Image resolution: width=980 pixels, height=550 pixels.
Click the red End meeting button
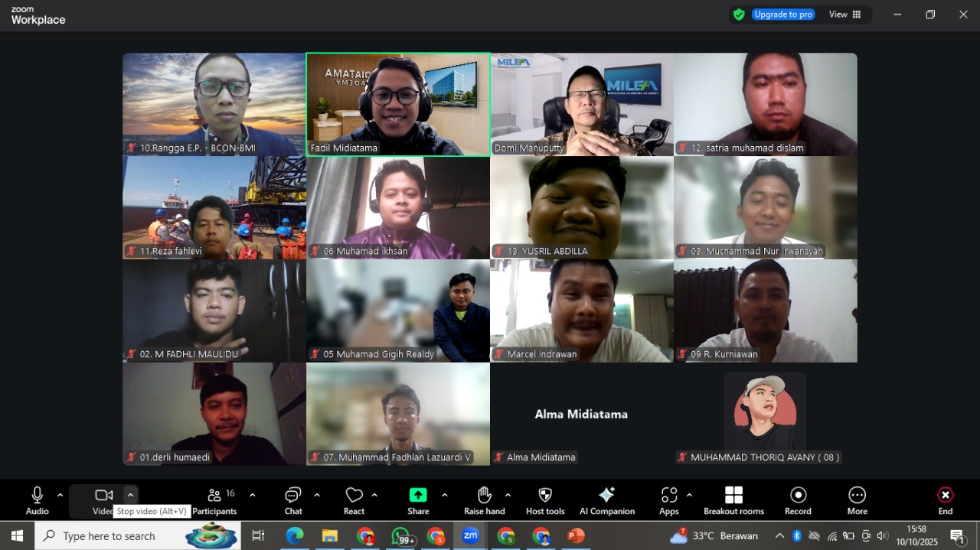946,500
